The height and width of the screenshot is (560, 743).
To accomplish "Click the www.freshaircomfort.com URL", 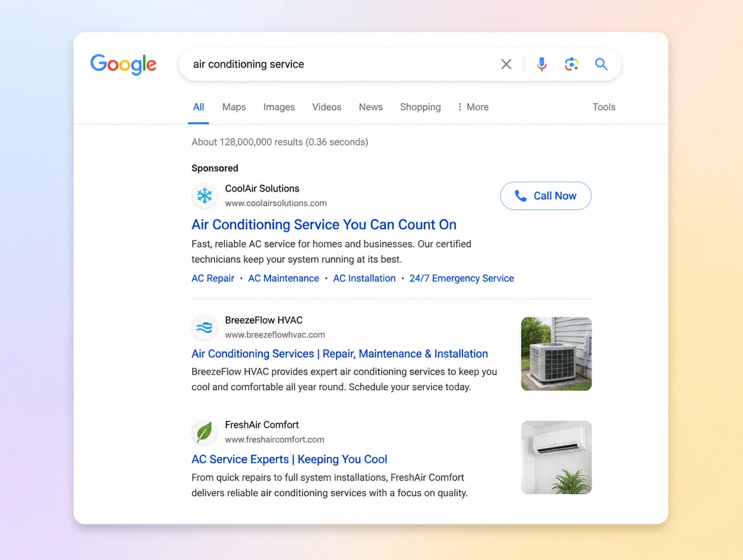I will tap(274, 440).
